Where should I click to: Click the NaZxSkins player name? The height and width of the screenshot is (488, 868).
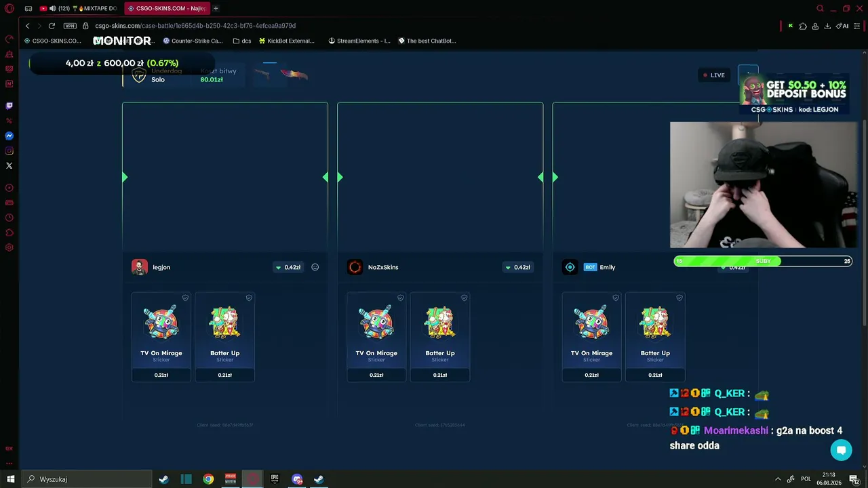tap(383, 267)
